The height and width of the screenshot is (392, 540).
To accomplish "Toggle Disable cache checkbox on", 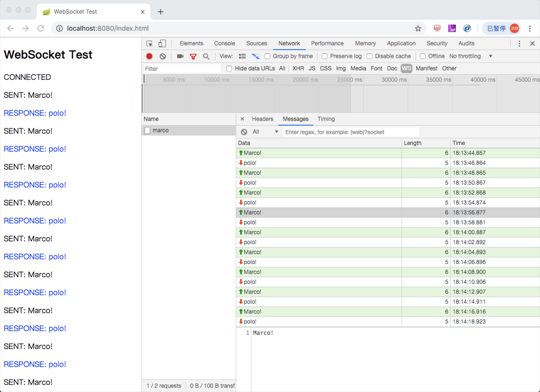I will (369, 56).
